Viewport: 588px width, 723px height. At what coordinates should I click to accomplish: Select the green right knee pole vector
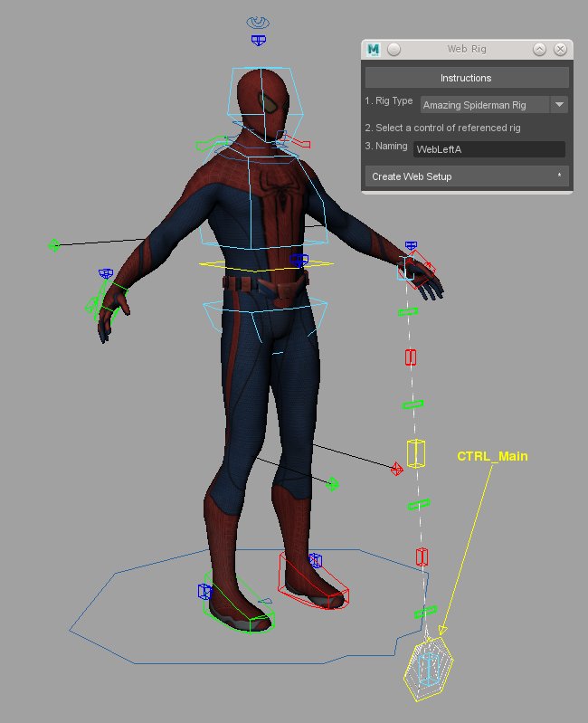point(332,484)
